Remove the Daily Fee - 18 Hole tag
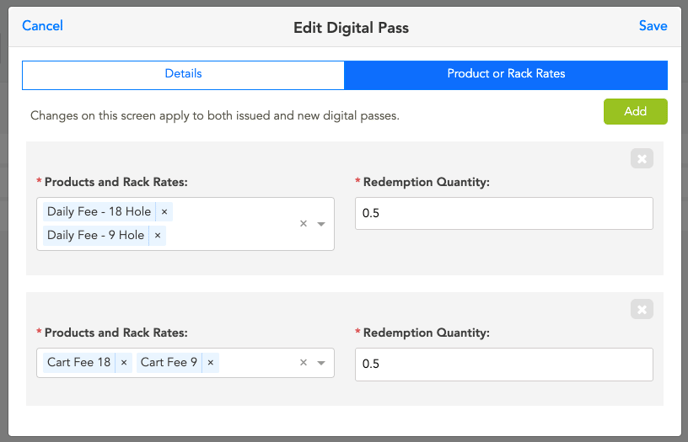This screenshot has width=688, height=442. [164, 212]
